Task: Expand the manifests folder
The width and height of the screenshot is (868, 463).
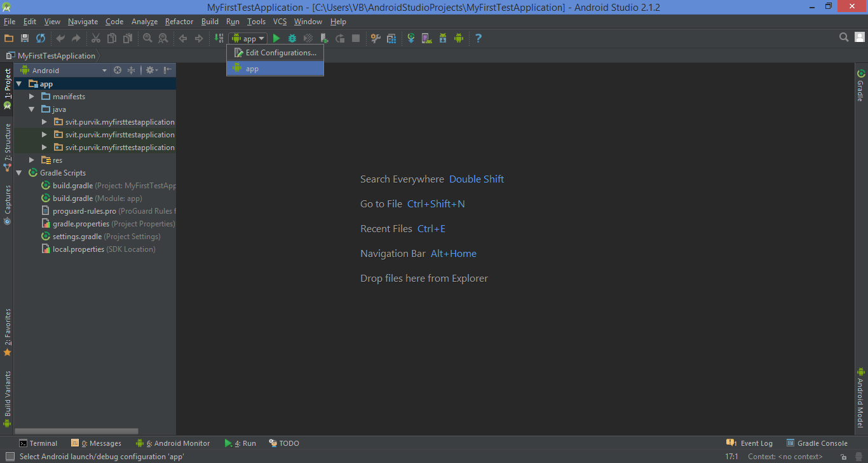Action: coord(32,96)
